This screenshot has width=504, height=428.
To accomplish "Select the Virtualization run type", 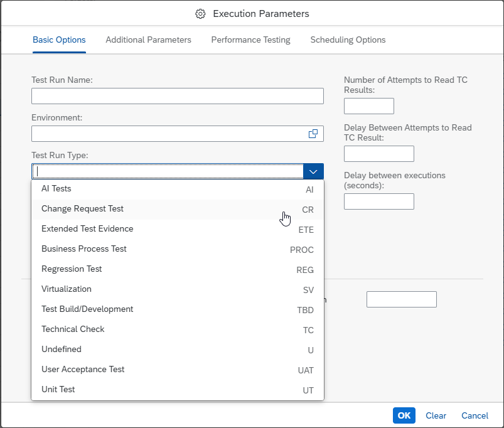I will click(x=178, y=290).
